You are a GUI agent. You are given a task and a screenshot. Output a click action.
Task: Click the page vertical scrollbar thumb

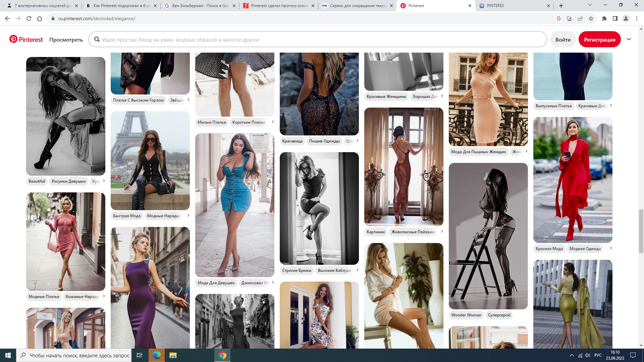641,231
